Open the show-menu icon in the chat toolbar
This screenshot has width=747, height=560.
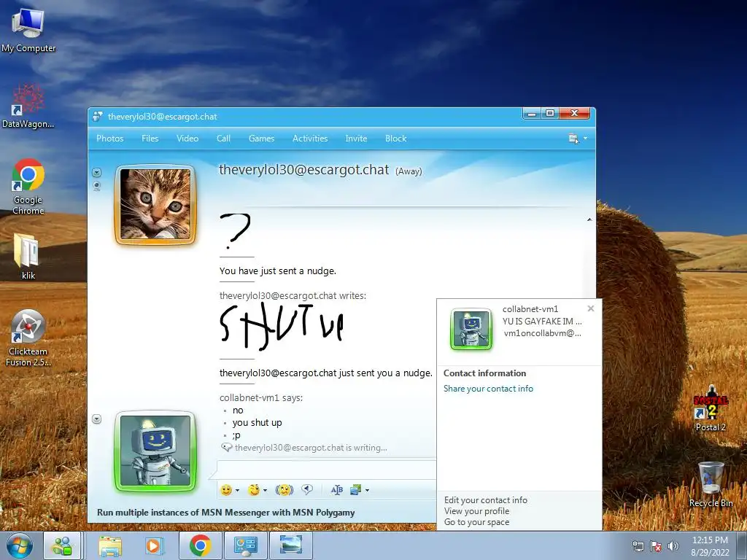click(573, 139)
